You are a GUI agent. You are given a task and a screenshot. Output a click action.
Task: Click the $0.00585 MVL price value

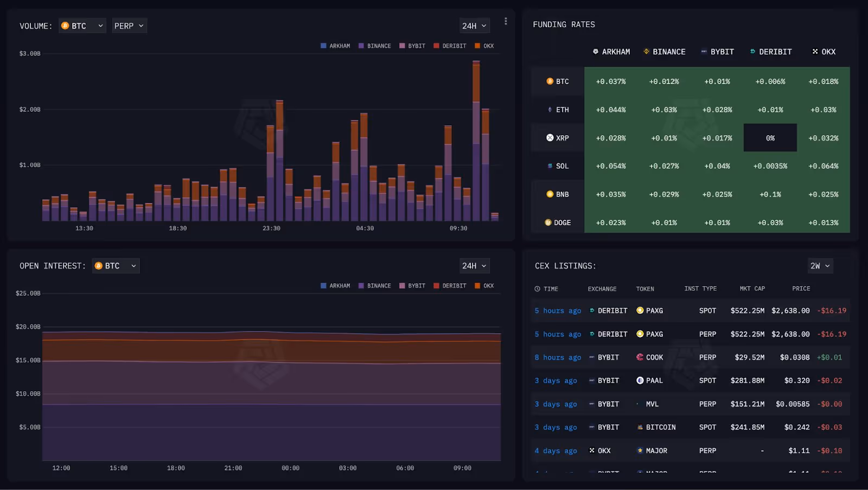point(793,404)
